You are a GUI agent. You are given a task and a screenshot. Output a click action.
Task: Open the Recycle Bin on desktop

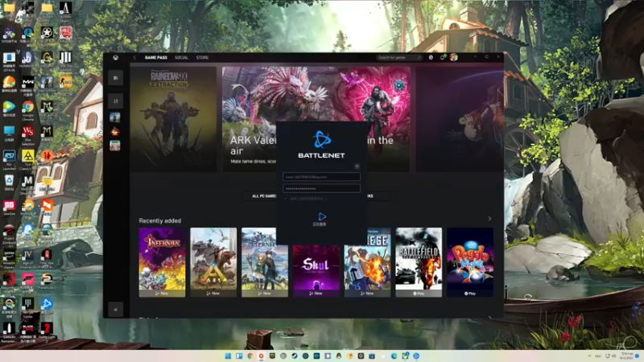pos(9,183)
